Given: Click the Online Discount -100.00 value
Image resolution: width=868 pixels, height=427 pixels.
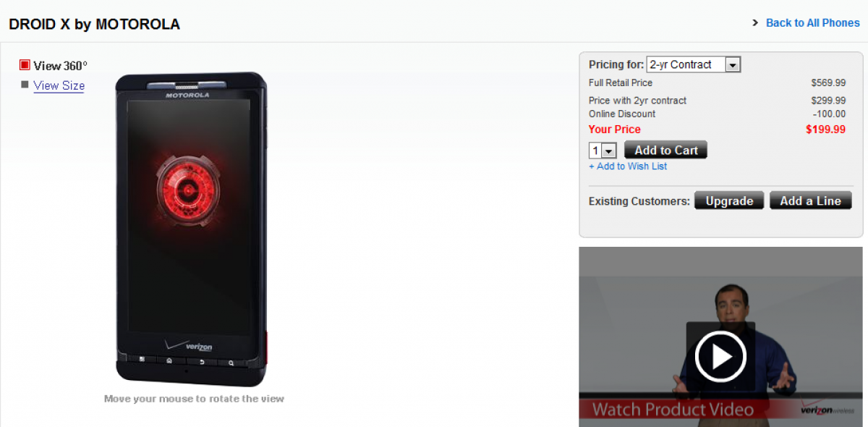Looking at the screenshot, I should (x=828, y=114).
